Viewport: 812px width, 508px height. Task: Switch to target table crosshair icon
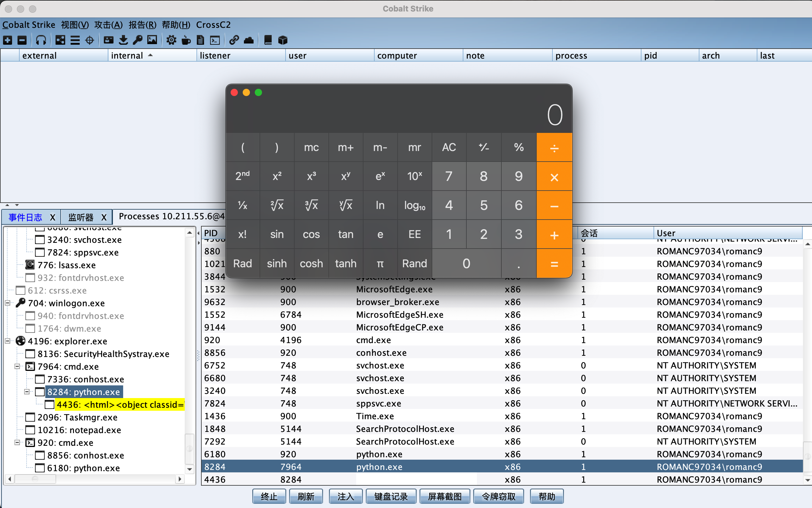pos(90,40)
